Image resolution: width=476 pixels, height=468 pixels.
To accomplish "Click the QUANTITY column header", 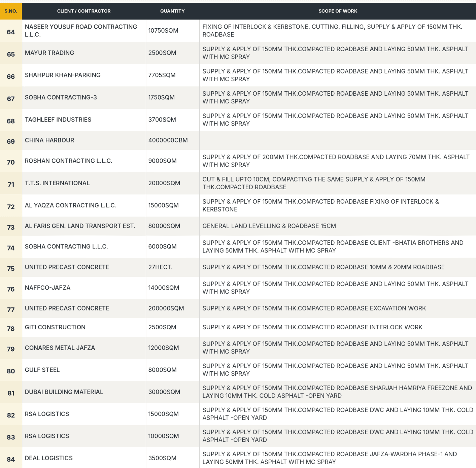I will tap(172, 11).
